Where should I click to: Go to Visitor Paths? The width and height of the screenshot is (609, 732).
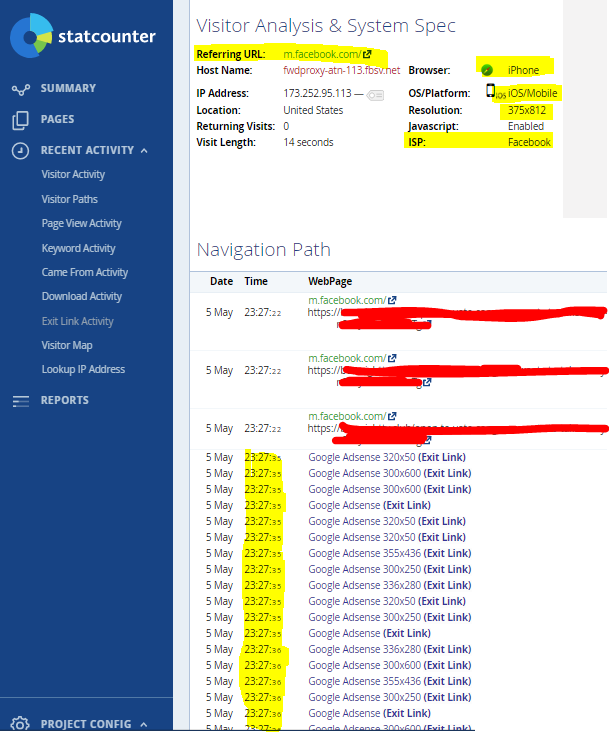[70, 199]
